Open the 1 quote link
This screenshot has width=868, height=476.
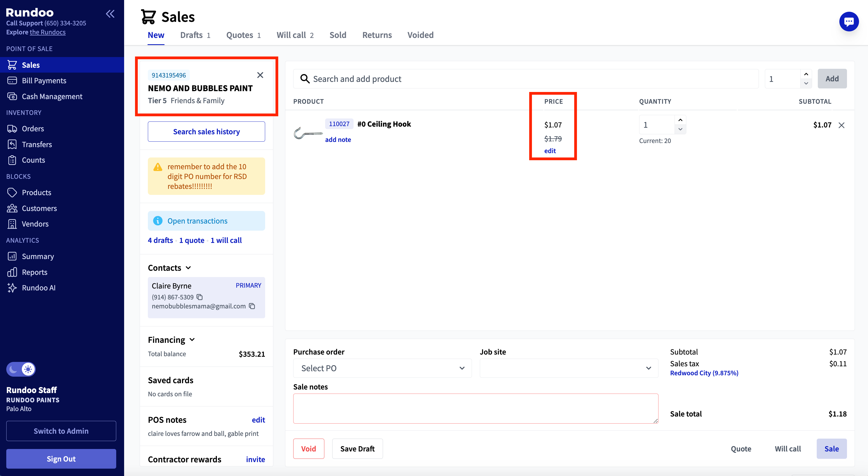(192, 240)
